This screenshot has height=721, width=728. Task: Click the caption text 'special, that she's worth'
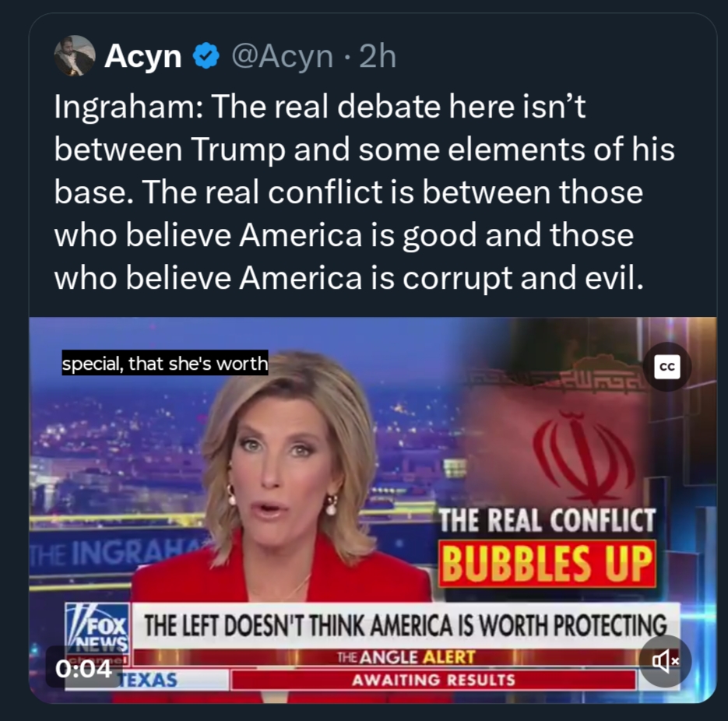(x=165, y=363)
